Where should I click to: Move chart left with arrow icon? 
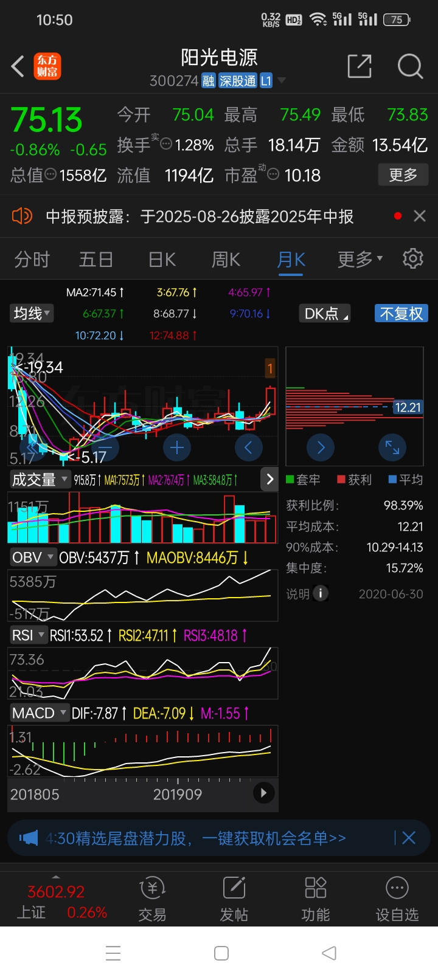click(x=248, y=448)
